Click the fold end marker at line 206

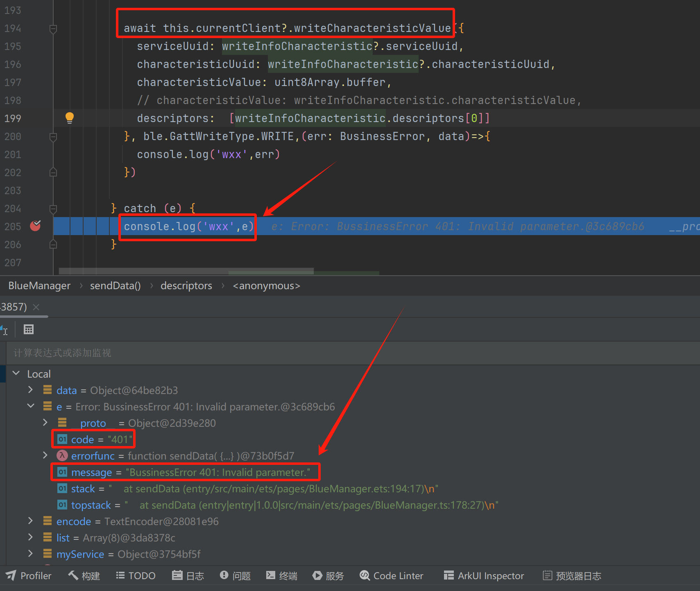[53, 245]
